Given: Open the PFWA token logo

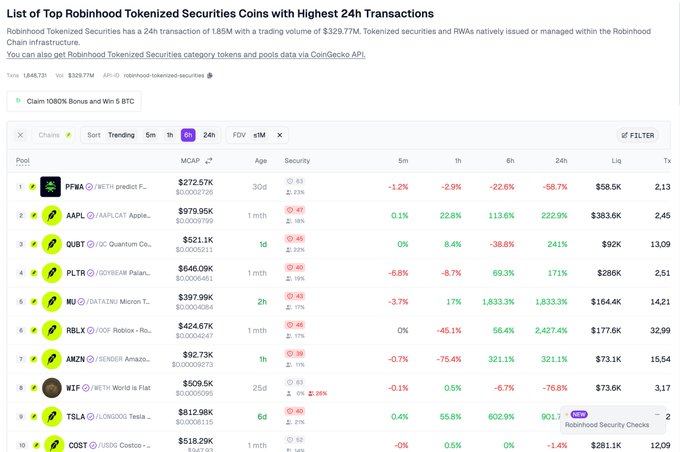Looking at the screenshot, I should click(x=50, y=187).
